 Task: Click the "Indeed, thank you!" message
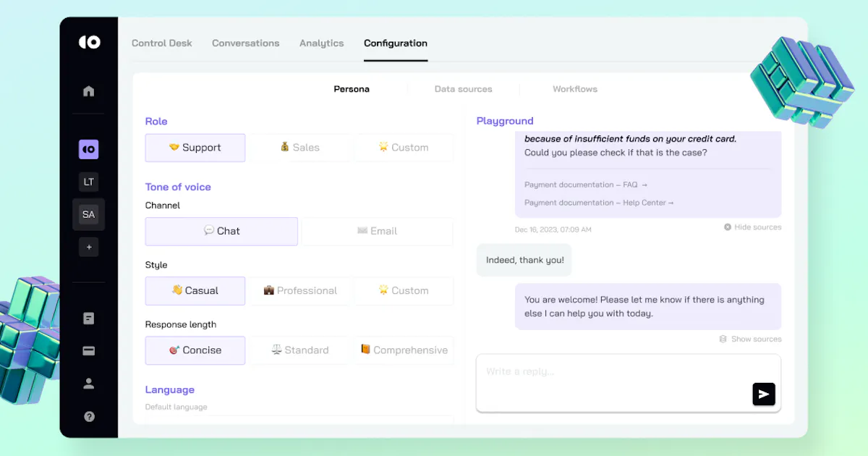[524, 260]
